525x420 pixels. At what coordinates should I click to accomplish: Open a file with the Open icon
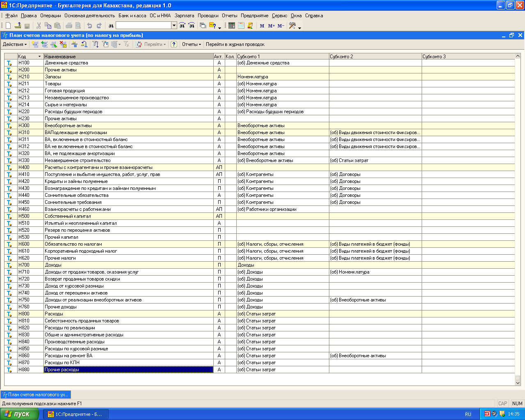[18, 25]
